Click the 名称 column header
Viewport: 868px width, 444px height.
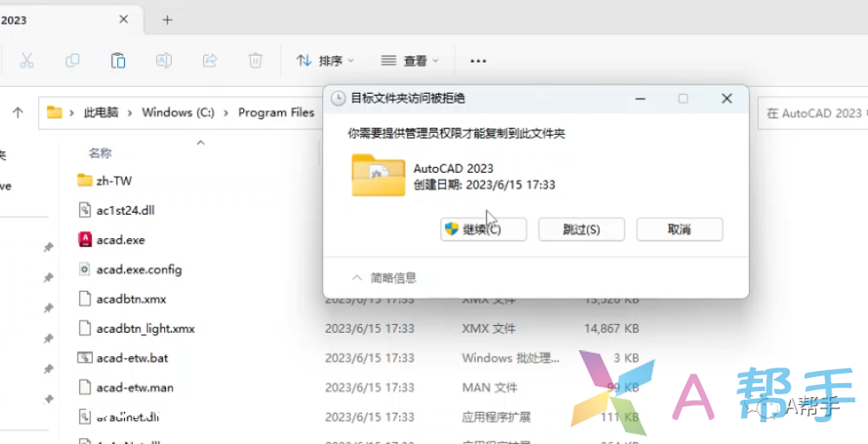coord(101,153)
